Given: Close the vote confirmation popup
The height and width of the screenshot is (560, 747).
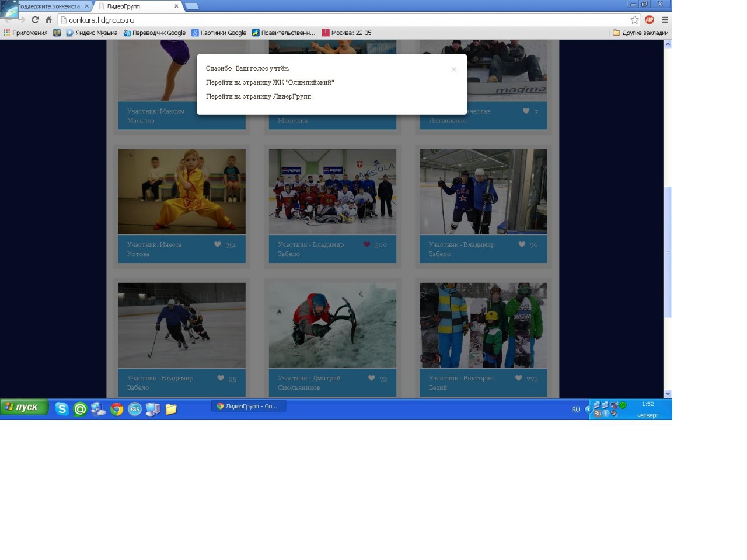Looking at the screenshot, I should (453, 69).
